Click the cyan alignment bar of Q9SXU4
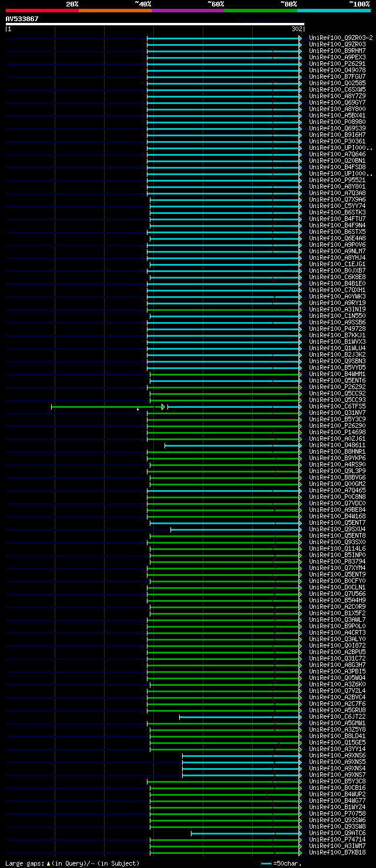The height and width of the screenshot is (868, 376). pos(235,529)
